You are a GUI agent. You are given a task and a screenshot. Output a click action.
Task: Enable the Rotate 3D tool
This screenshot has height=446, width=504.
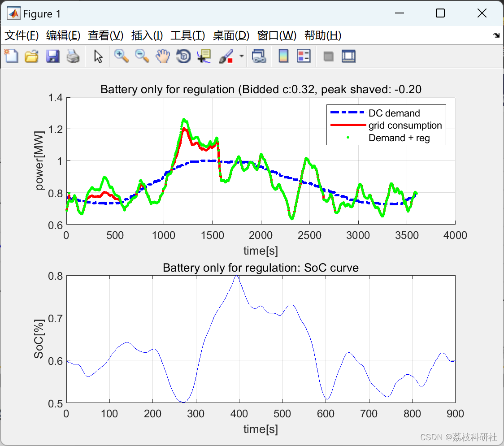[183, 56]
